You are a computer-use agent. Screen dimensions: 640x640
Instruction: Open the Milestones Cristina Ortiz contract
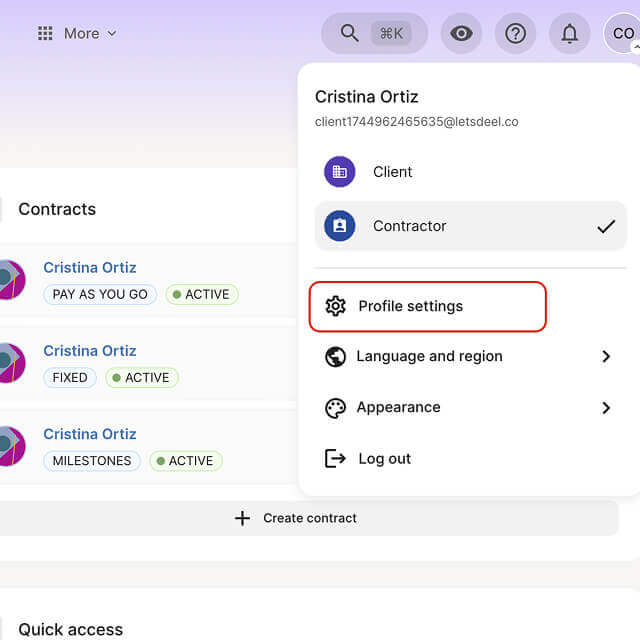(90, 434)
